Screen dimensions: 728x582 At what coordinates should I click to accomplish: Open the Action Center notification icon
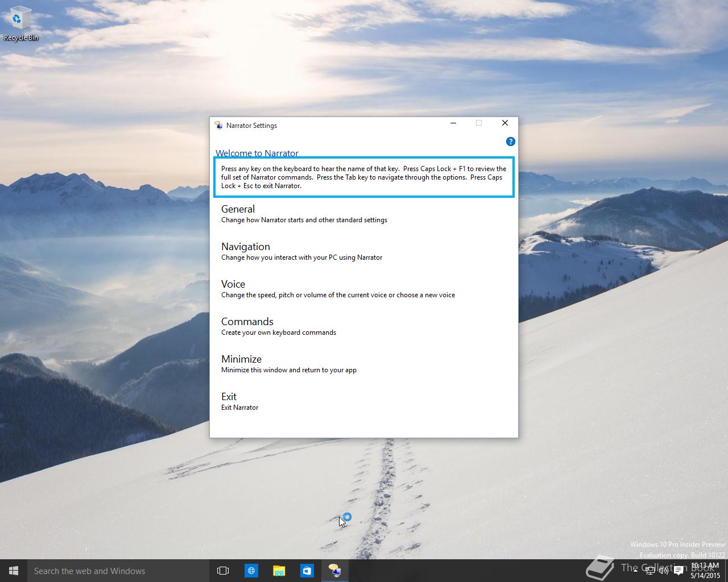(679, 571)
